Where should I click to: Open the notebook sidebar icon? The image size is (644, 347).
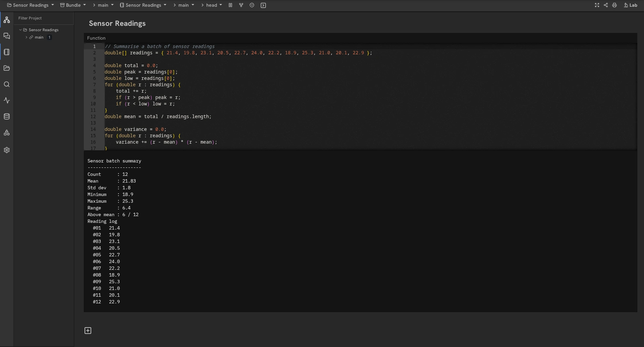point(7,52)
